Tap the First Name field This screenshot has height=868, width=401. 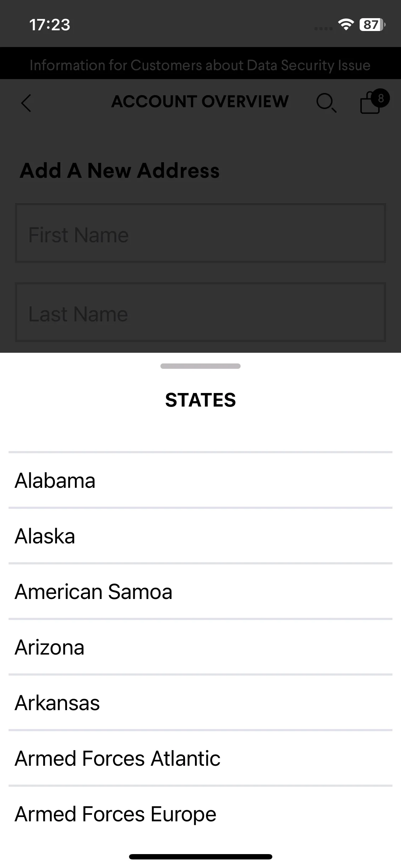pos(200,233)
